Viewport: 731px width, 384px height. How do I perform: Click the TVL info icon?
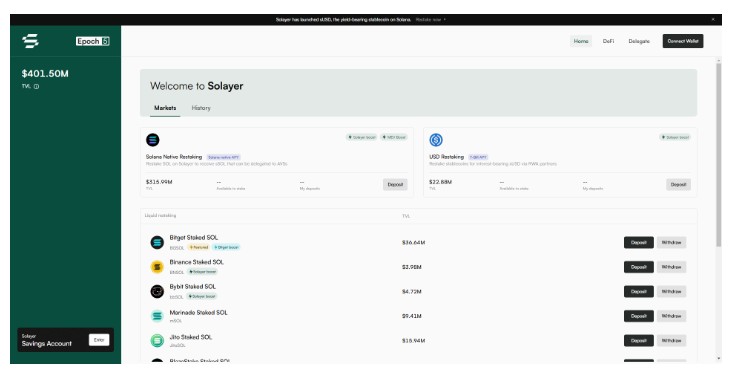pyautogui.click(x=36, y=86)
